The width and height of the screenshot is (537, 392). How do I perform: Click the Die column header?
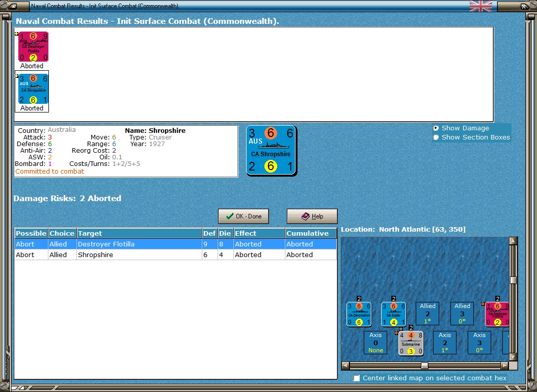(x=225, y=233)
